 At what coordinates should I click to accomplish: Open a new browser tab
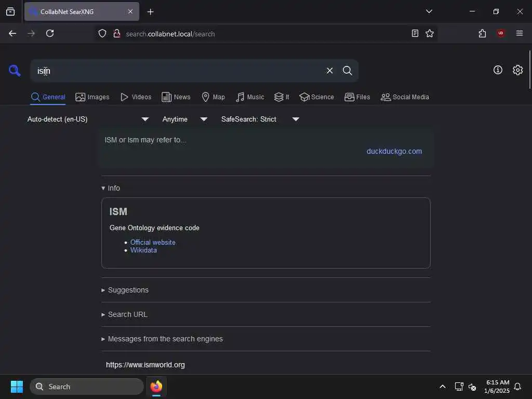click(x=150, y=12)
